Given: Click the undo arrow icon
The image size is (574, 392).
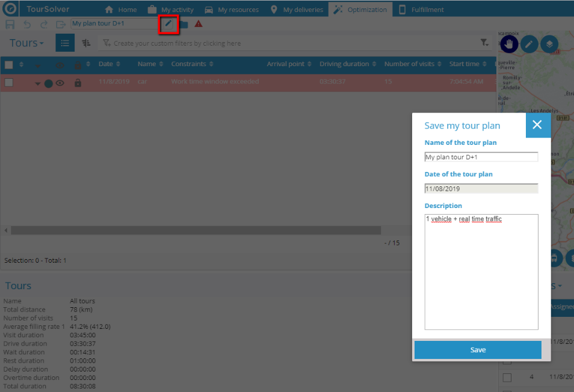Looking at the screenshot, I should point(27,24).
